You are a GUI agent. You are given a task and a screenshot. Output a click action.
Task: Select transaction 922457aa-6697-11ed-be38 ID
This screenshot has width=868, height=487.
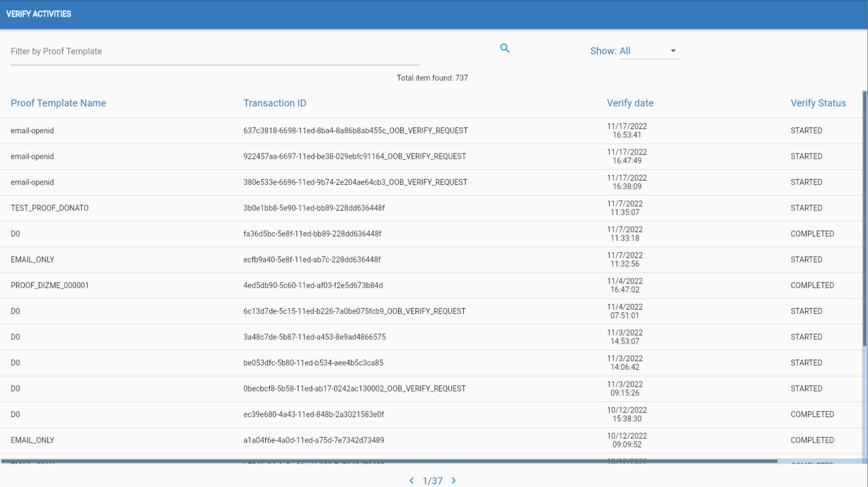click(x=355, y=156)
